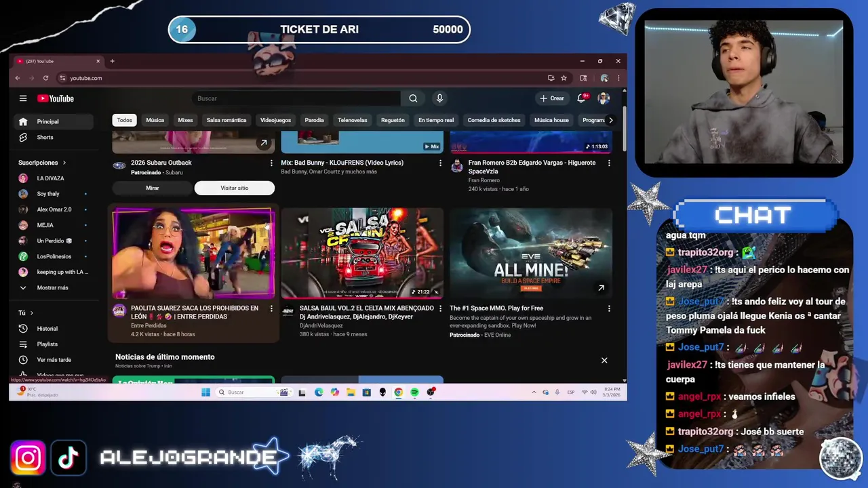The image size is (868, 488).
Task: Select the Regueton filter chip
Action: (393, 120)
